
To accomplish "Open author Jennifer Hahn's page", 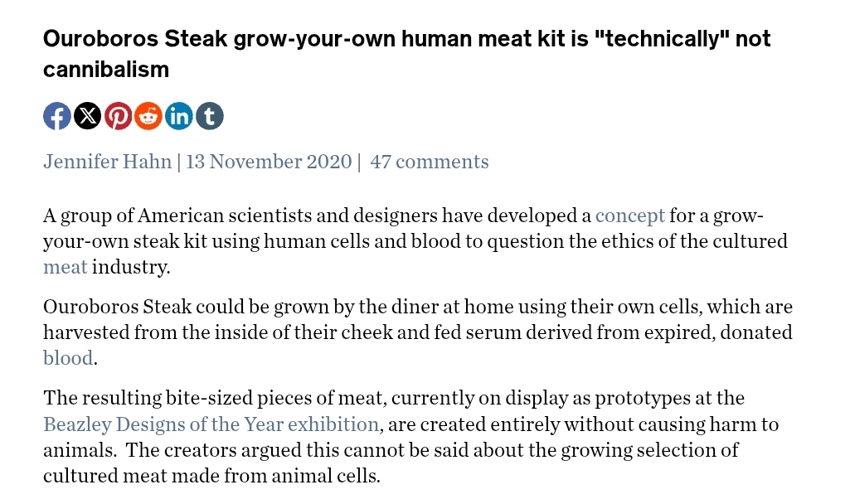I will [107, 162].
